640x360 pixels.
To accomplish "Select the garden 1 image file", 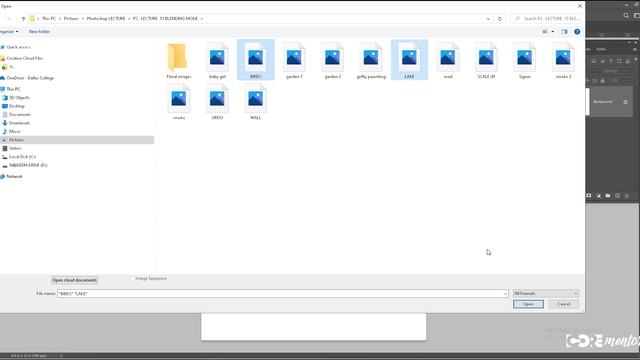I will 294,60.
